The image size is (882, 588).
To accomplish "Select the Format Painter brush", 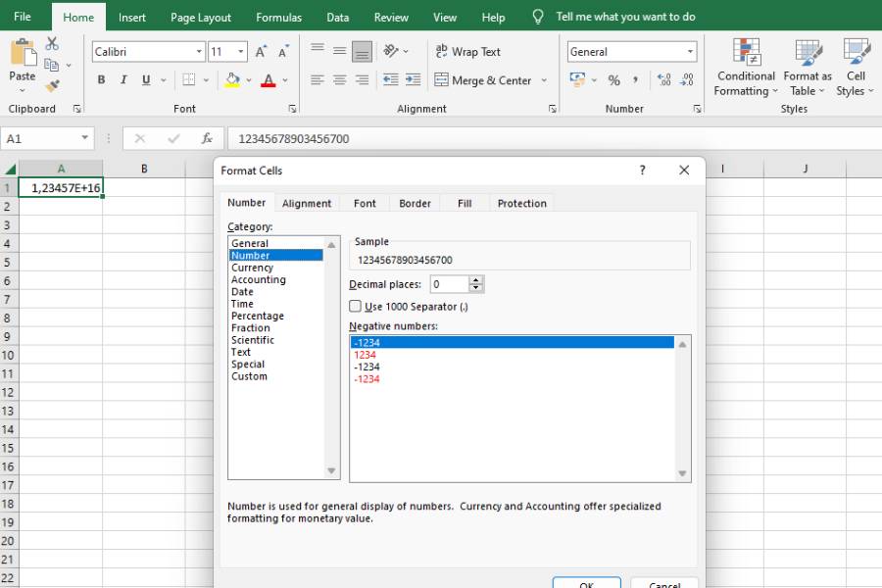I will [52, 85].
